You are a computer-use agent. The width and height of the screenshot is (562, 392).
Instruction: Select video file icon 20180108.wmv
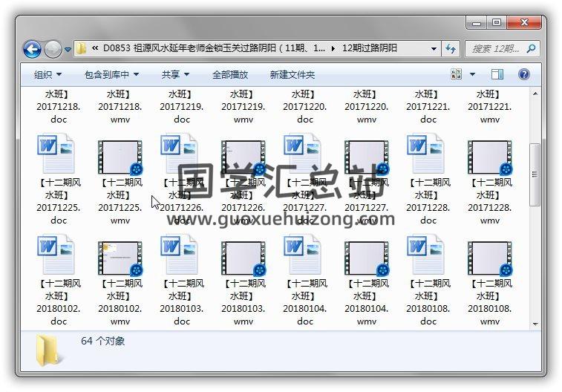[x=490, y=258]
